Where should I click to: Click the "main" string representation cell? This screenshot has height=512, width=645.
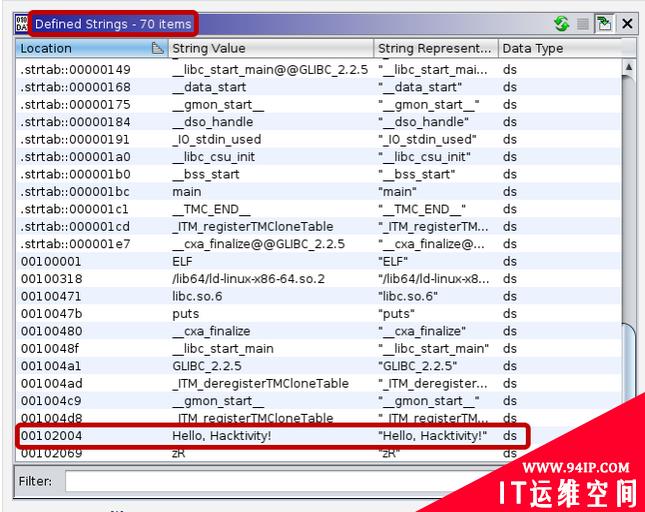397,192
